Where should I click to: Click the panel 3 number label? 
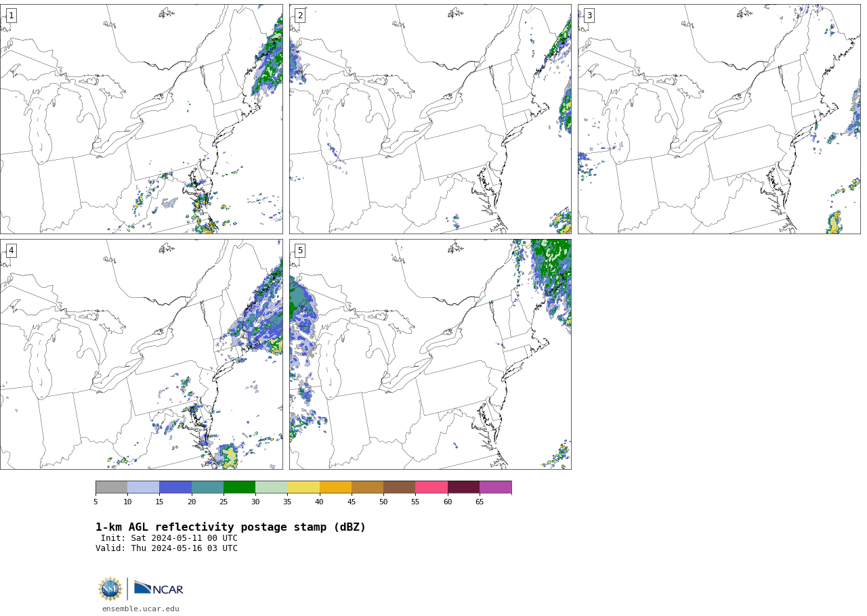pyautogui.click(x=589, y=16)
